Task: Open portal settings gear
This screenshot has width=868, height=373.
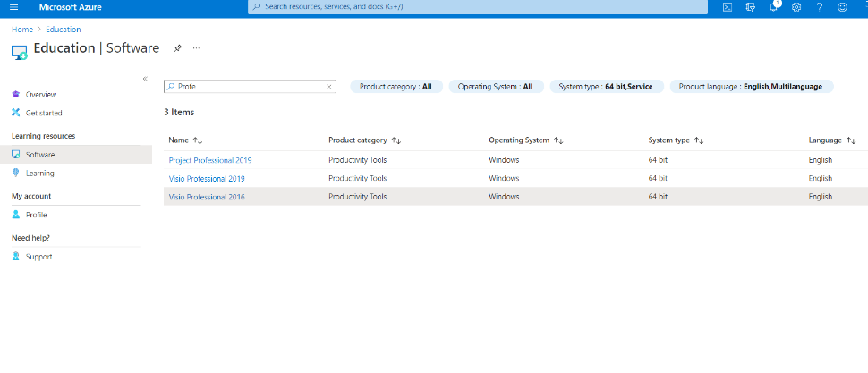Action: [796, 7]
